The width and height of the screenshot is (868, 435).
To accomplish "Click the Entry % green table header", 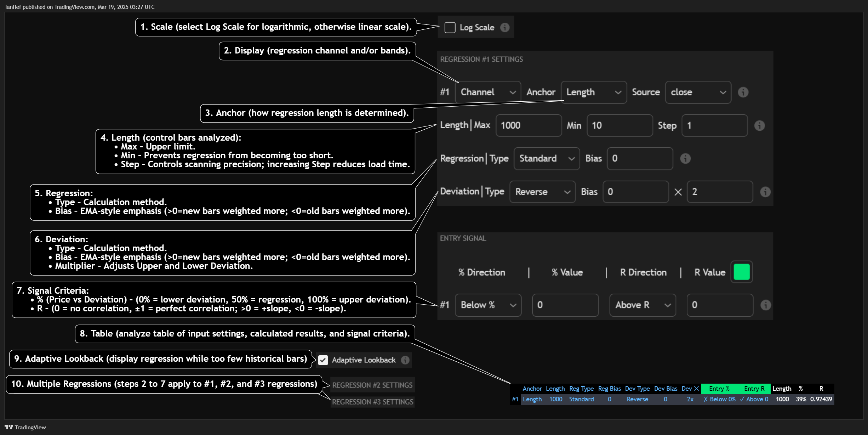I will [719, 389].
